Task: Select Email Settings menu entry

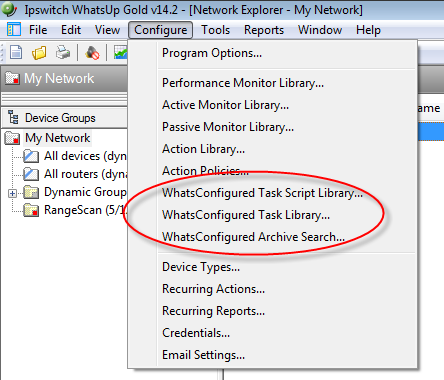Action: [x=272, y=355]
